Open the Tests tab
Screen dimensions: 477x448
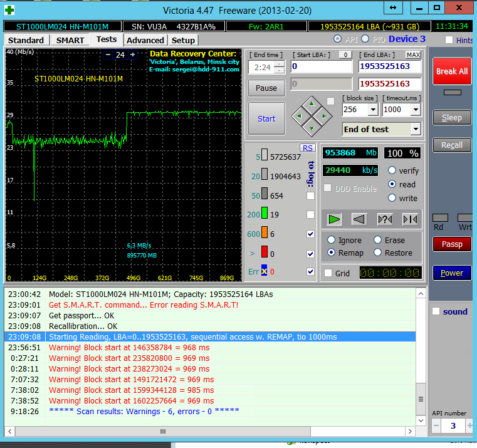point(107,39)
